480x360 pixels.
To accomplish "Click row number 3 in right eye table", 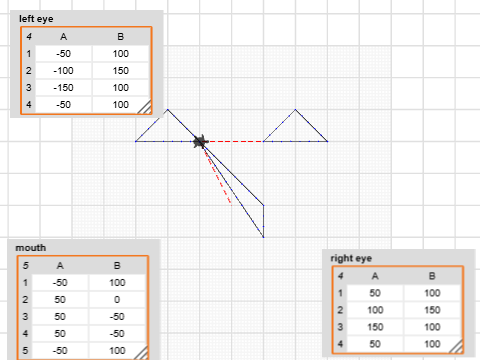I will [340, 327].
